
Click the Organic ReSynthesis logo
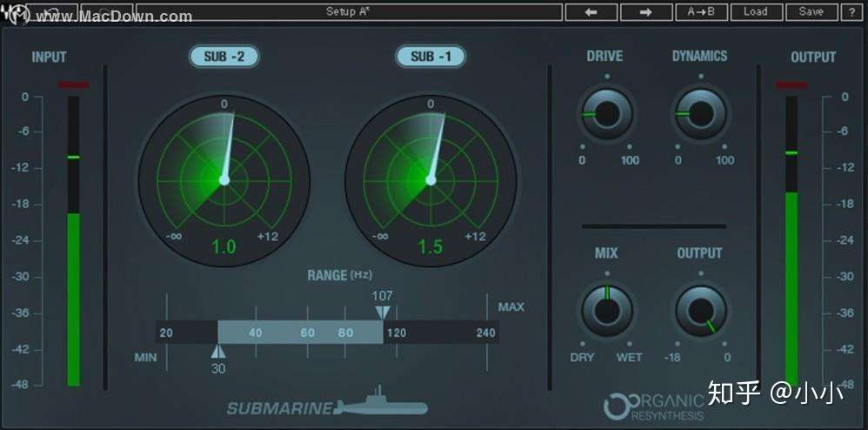[654, 406]
